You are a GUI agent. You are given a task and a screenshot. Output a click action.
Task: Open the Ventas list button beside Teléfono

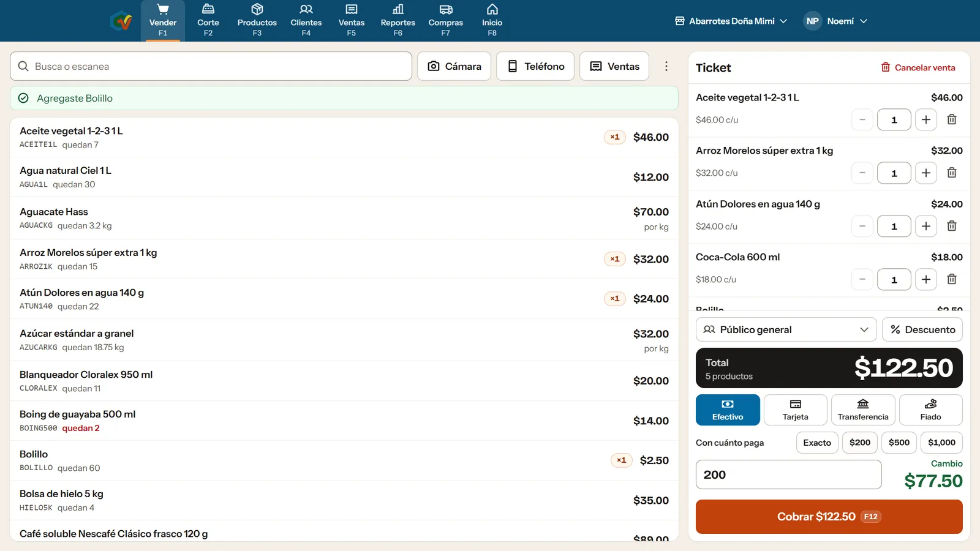(614, 66)
